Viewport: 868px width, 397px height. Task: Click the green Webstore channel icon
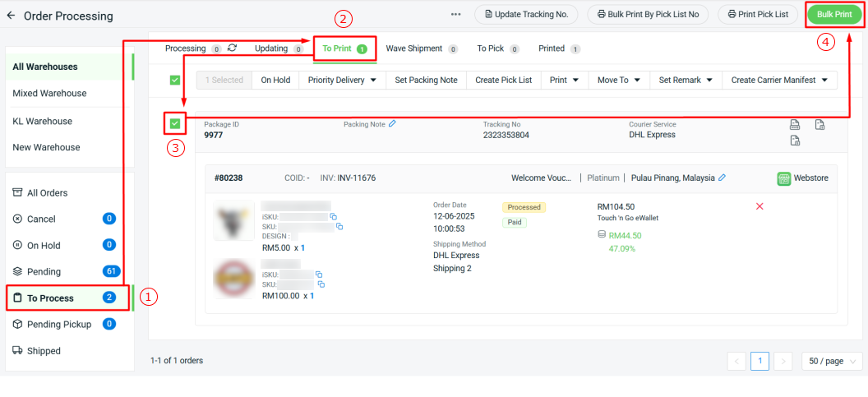(783, 178)
